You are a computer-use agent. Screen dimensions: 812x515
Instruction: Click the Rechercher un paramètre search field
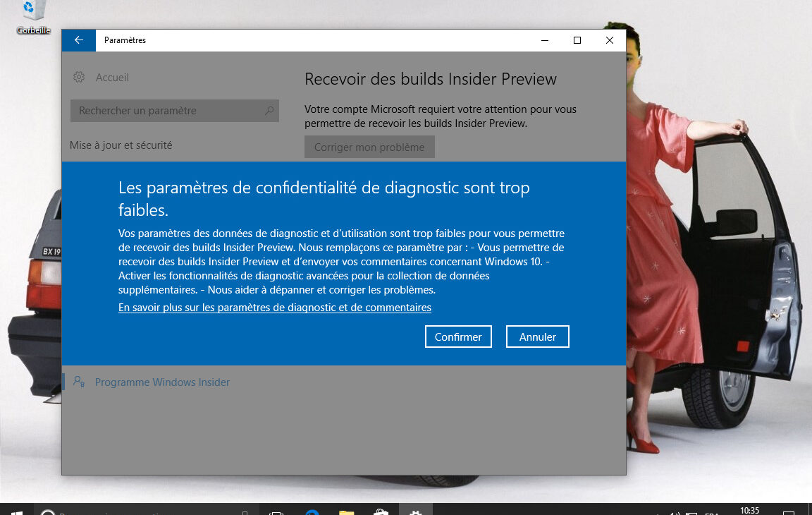pyautogui.click(x=169, y=111)
